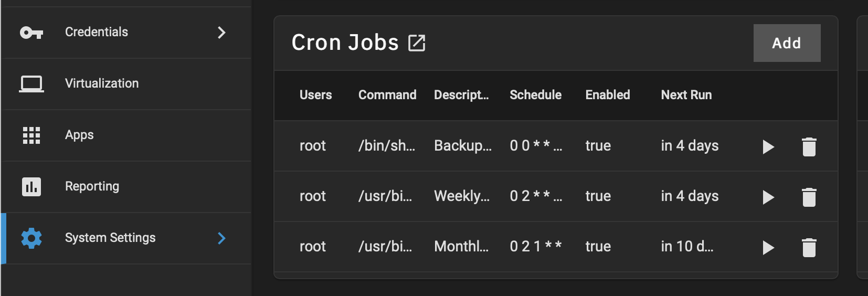This screenshot has width=868, height=296.
Task: Select the Backup cron job row
Action: coord(556,146)
